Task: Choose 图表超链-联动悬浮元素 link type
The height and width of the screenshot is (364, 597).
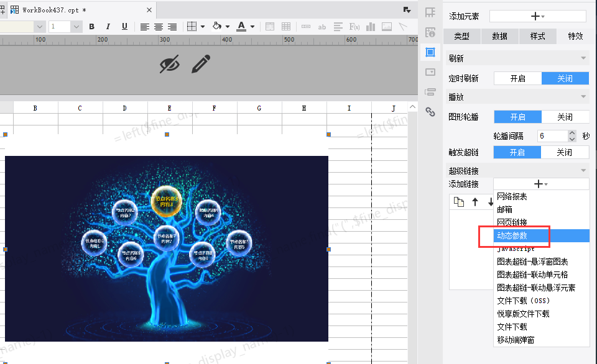Action: (x=542, y=288)
